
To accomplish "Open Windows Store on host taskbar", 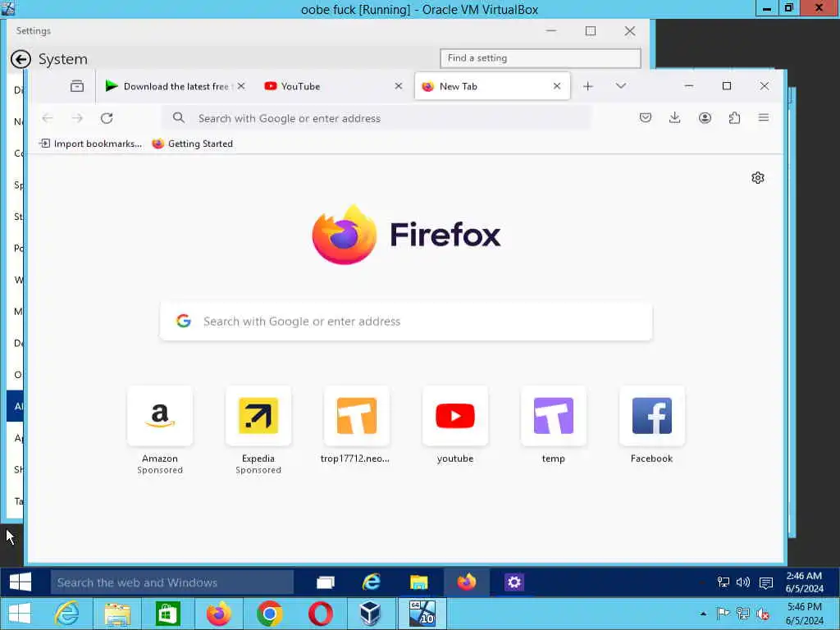I will (167, 614).
